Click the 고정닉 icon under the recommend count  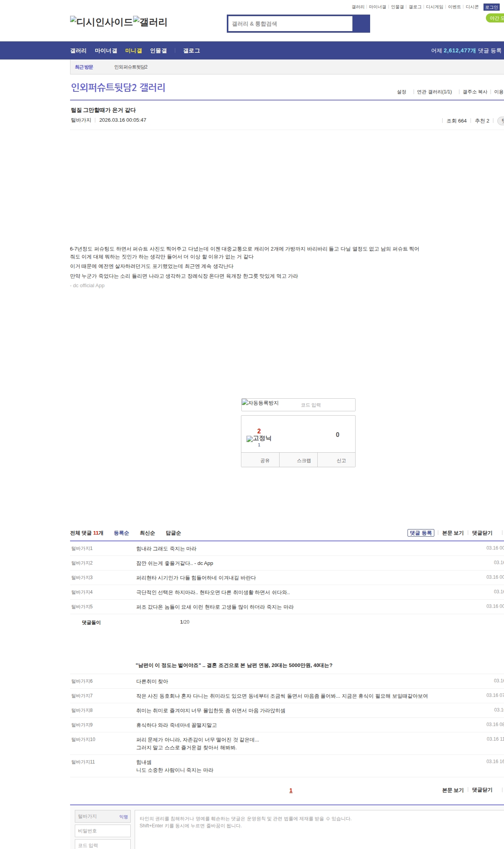[x=259, y=438]
